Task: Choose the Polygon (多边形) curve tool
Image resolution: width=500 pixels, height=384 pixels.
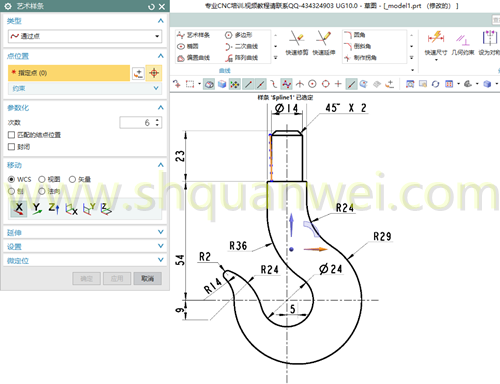Action: (239, 35)
